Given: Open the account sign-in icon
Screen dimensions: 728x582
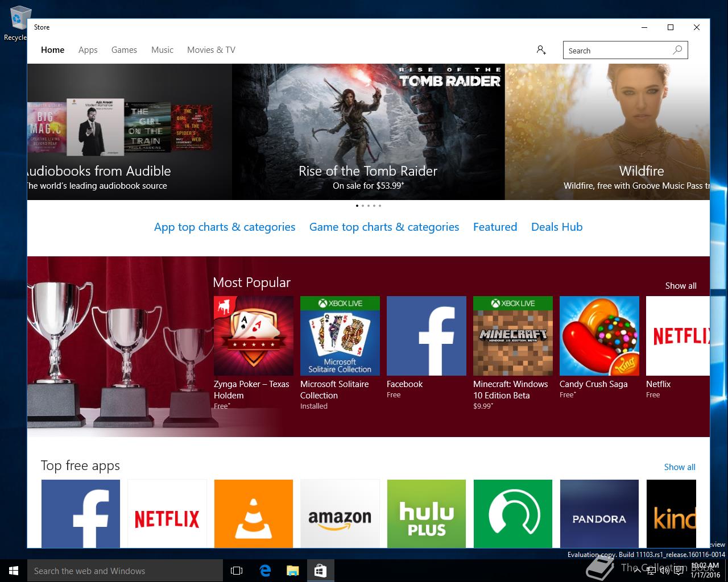Looking at the screenshot, I should pyautogui.click(x=541, y=50).
